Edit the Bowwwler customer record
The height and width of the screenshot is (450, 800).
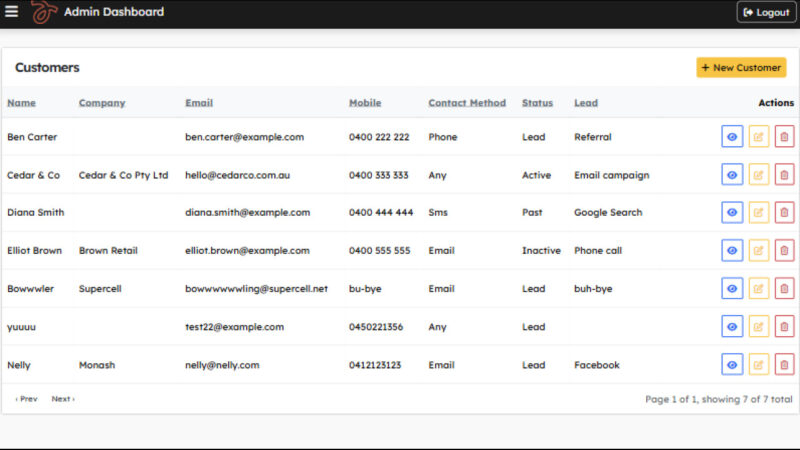click(x=759, y=289)
